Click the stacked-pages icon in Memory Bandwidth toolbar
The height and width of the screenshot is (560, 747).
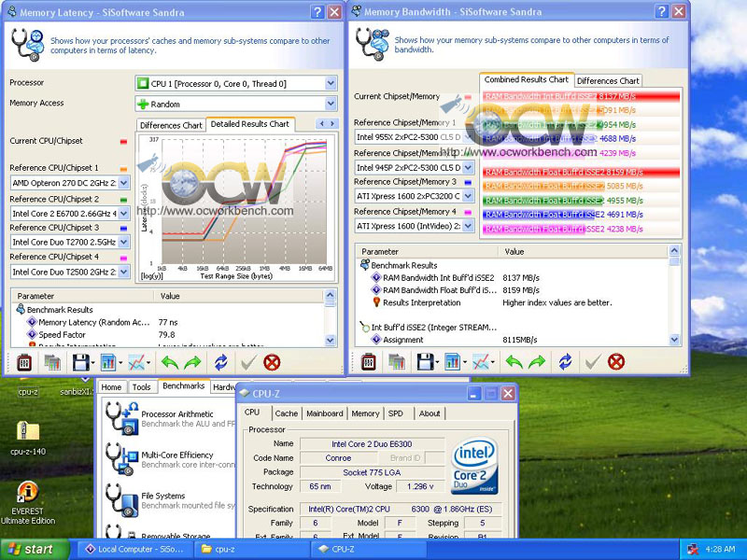point(397,362)
